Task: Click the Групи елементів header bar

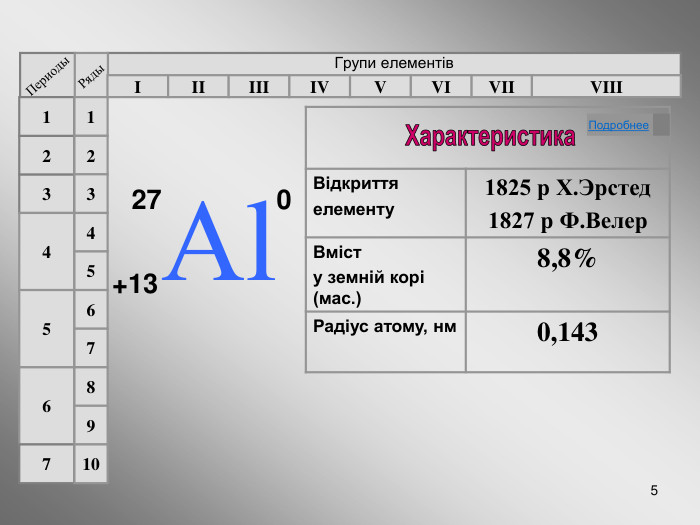Action: [x=394, y=64]
